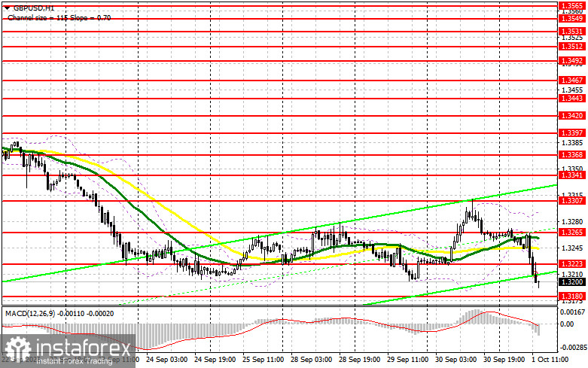This screenshot has width=588, height=368.
Task: Click the '24 Sep 19:00' time axis label
Action: pos(215,360)
